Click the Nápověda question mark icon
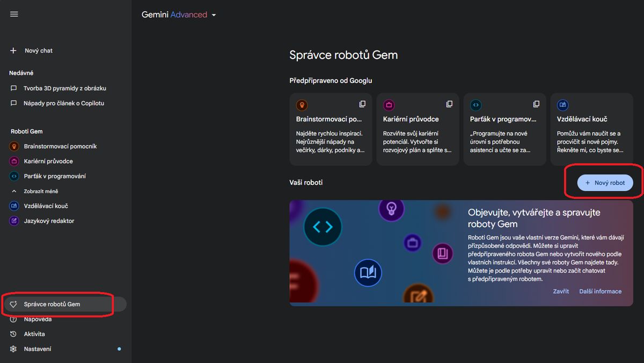The height and width of the screenshot is (363, 644). pyautogui.click(x=13, y=319)
